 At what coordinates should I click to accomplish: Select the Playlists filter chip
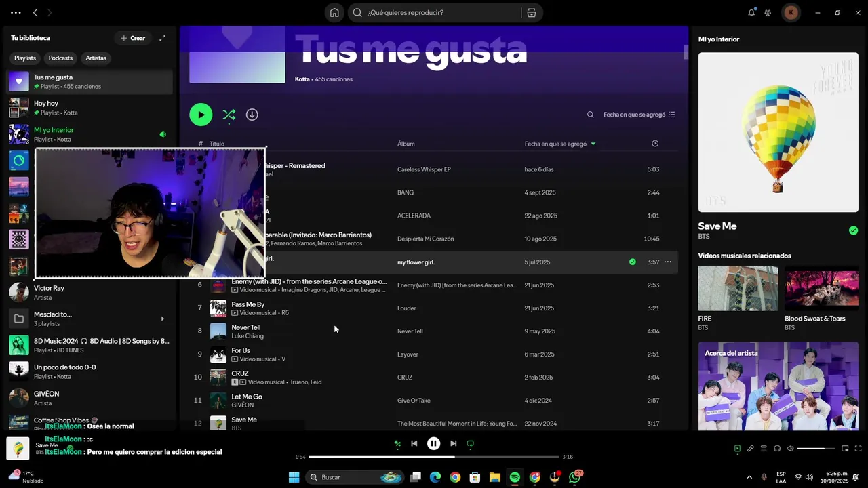25,58
